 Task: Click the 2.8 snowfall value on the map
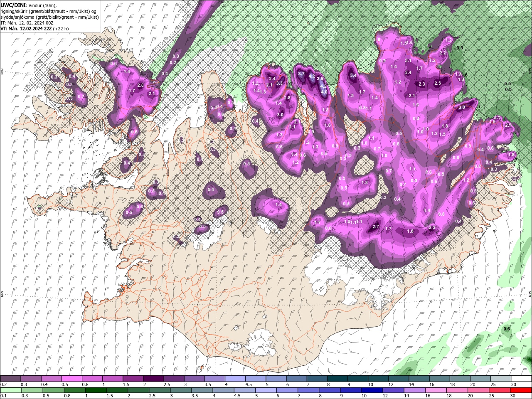[x=287, y=98]
